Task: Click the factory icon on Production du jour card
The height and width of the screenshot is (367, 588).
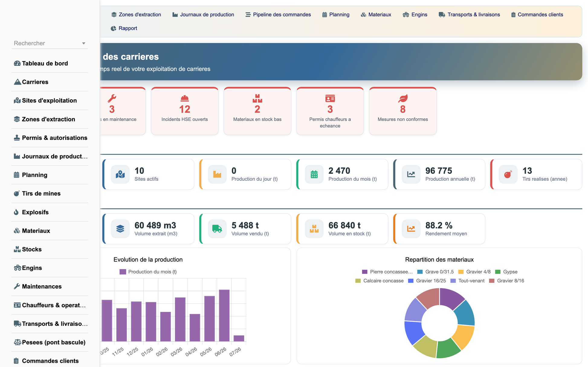Action: pos(217,174)
